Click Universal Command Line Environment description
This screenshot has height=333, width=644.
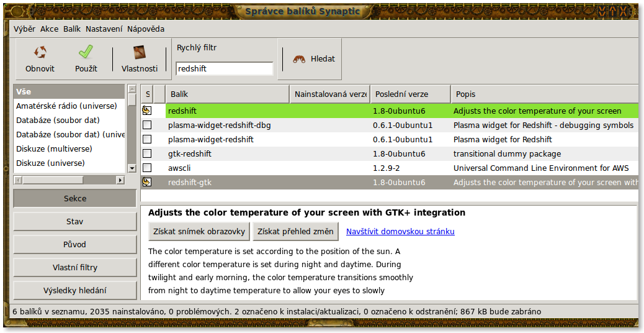click(541, 168)
